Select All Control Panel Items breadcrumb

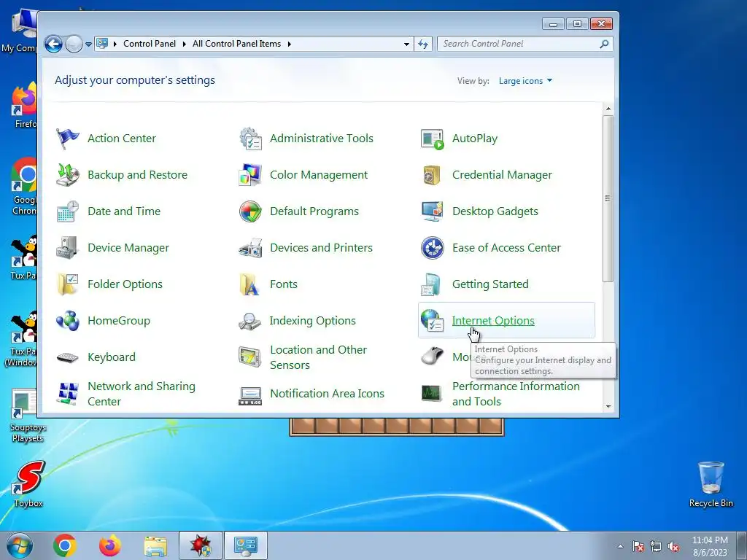pyautogui.click(x=237, y=44)
